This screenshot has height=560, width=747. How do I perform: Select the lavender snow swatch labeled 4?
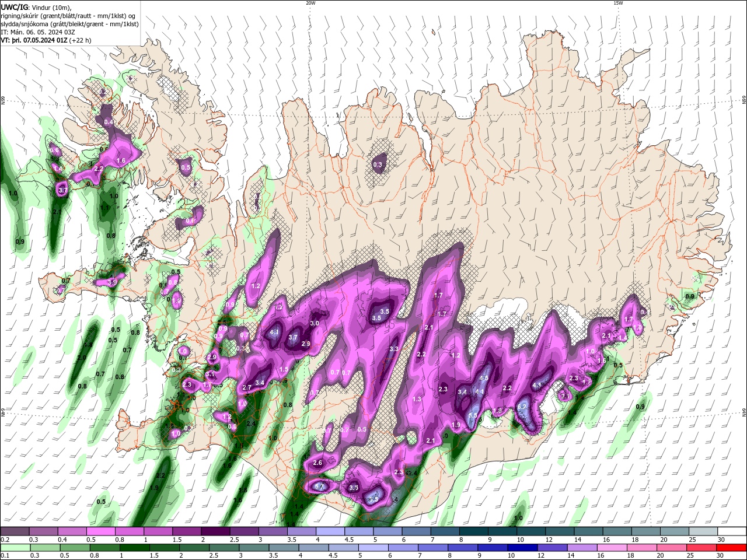(330, 531)
